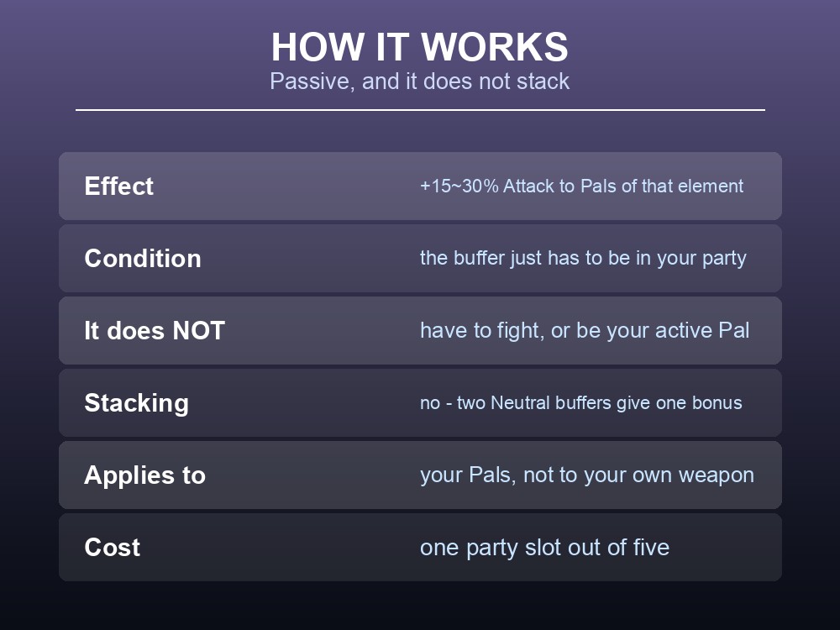Click the active Pal description text

click(585, 330)
